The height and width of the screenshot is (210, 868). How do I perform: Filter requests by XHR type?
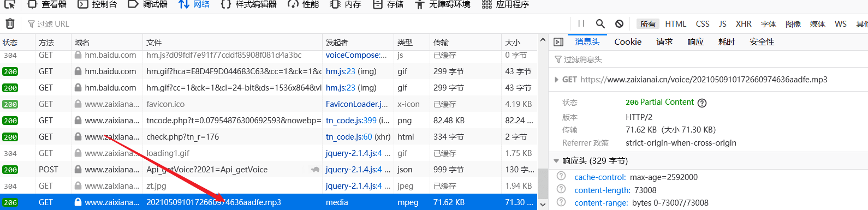pyautogui.click(x=744, y=23)
